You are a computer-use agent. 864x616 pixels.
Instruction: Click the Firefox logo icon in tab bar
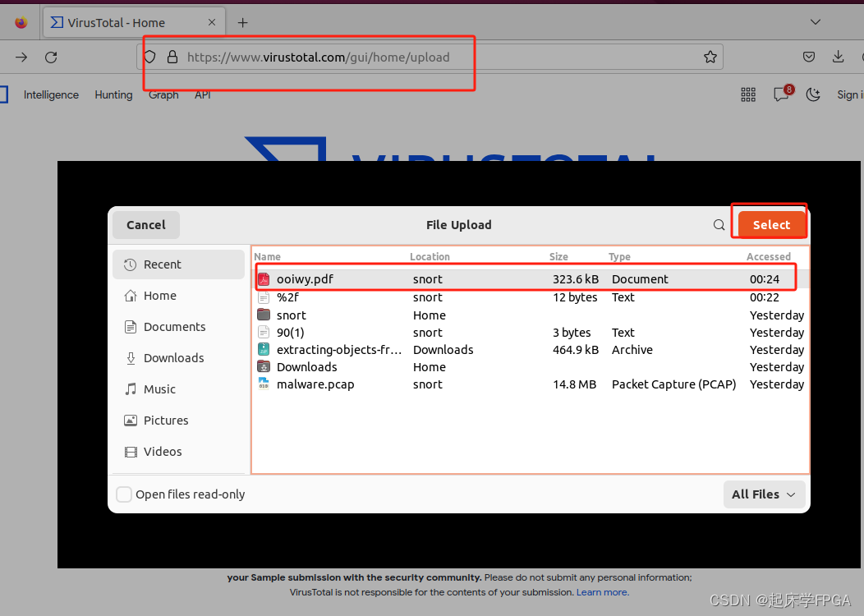21,23
